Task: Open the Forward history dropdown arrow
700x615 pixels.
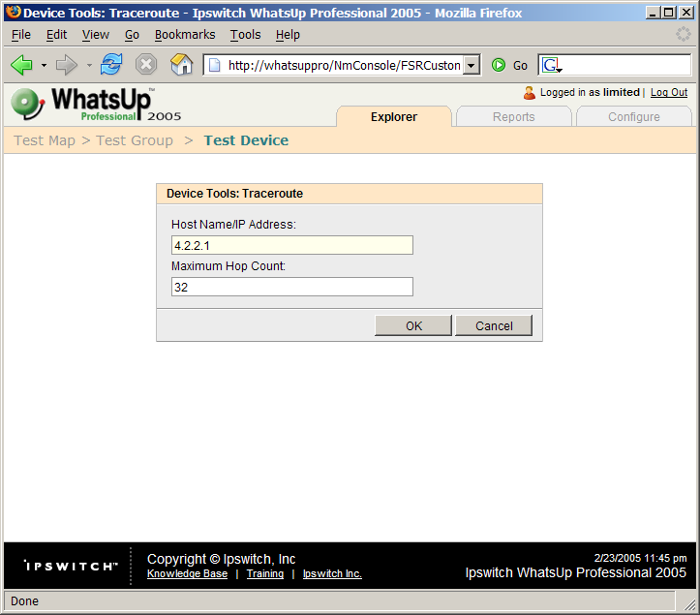Action: click(89, 66)
